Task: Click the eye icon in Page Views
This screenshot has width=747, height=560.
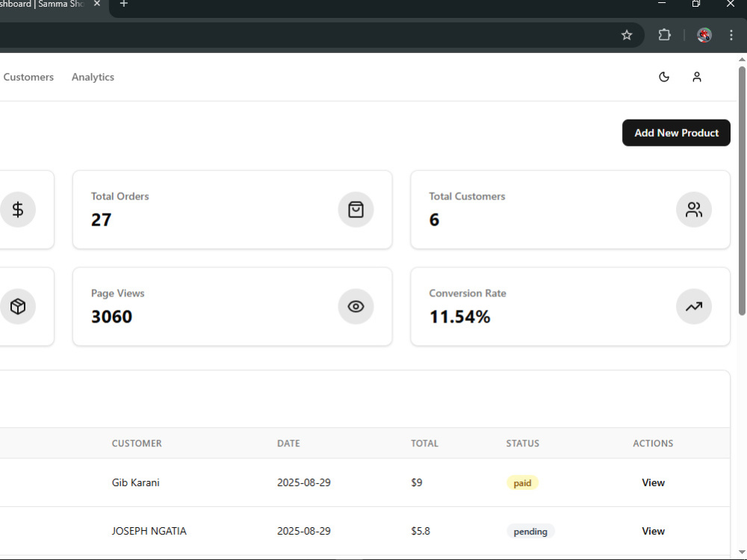Action: pos(356,306)
